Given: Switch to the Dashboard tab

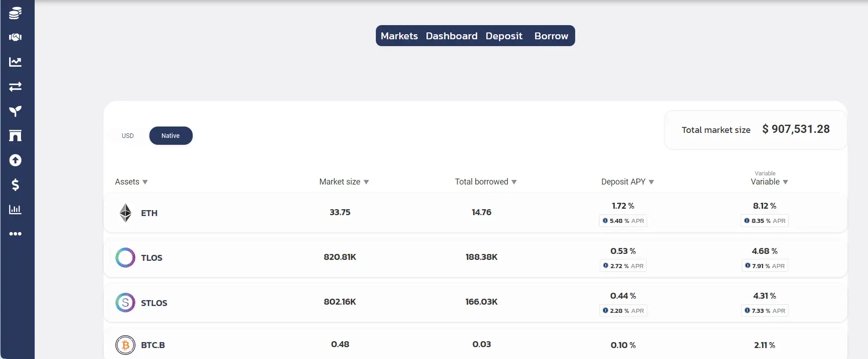Looking at the screenshot, I should 451,36.
